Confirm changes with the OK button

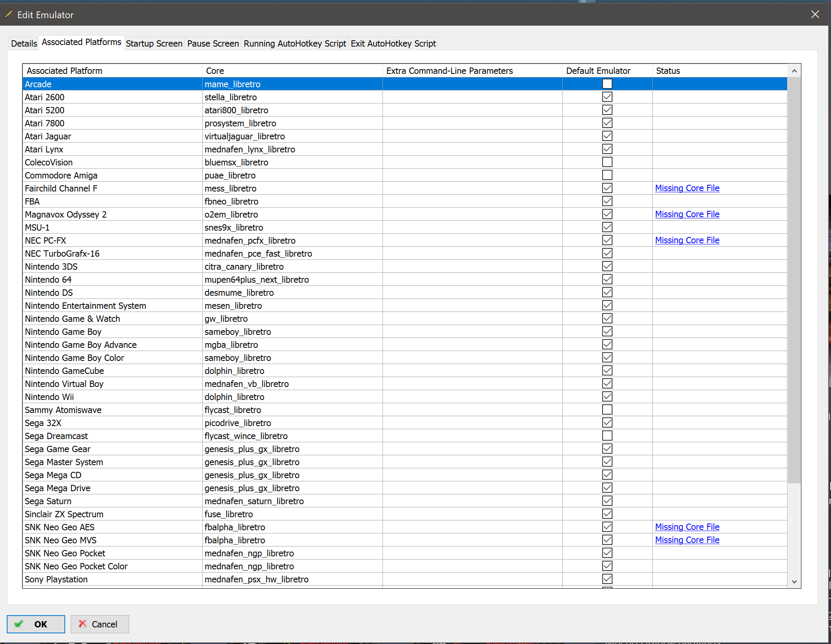pos(36,624)
